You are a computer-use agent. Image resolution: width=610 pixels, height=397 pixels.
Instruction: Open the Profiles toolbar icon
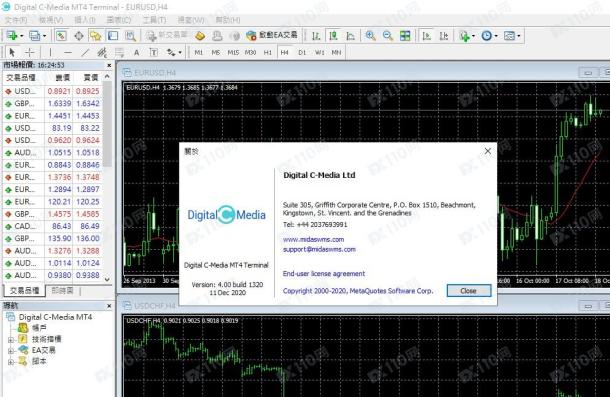34,36
